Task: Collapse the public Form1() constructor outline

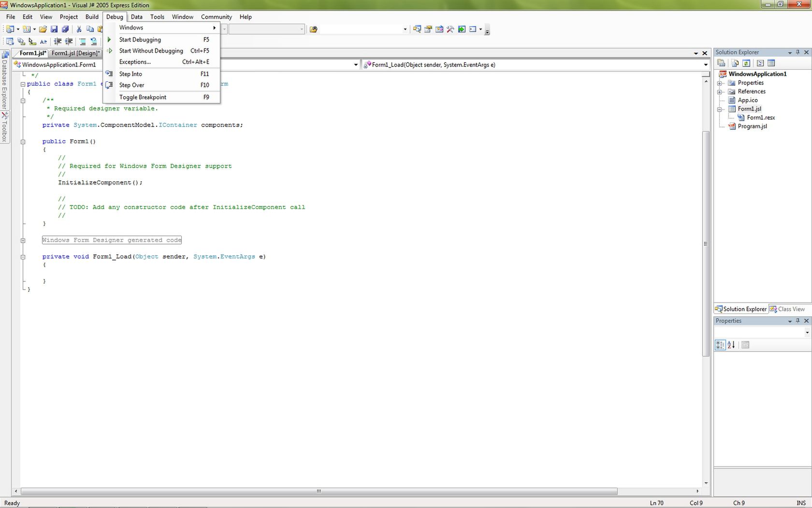Action: coord(23,142)
